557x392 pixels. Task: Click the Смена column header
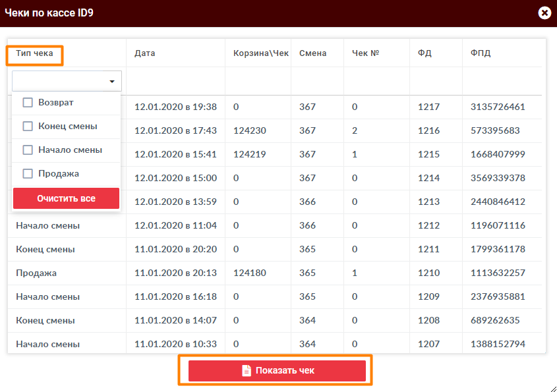(x=312, y=53)
